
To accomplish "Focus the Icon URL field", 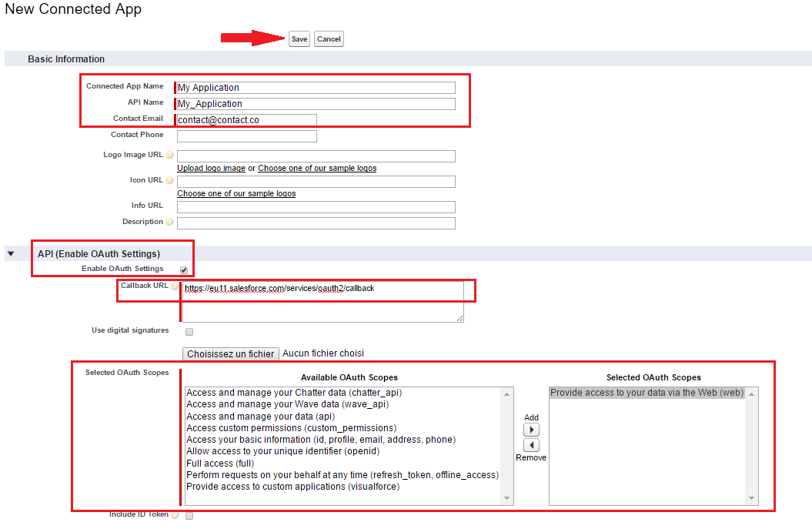I will coord(316,182).
